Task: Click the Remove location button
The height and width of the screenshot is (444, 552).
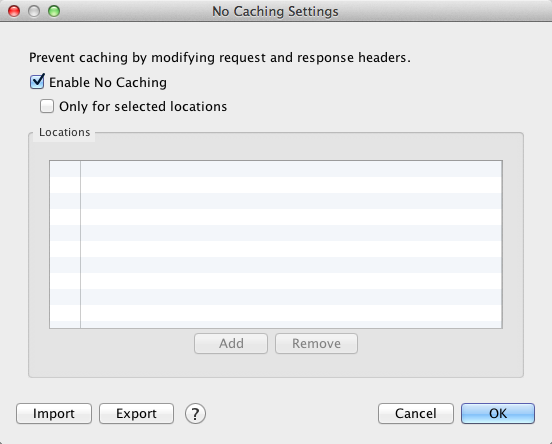Action: (316, 343)
